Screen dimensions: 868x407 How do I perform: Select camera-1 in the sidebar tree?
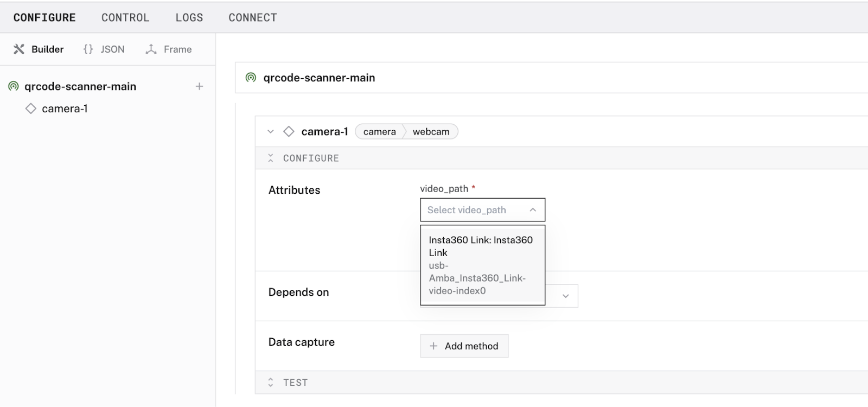point(65,109)
